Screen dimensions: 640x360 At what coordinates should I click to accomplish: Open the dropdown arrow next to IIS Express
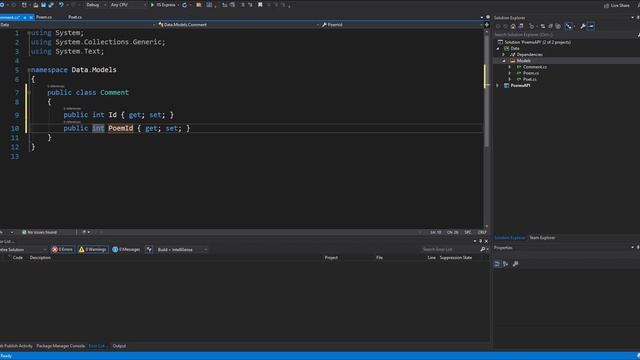pos(178,5)
